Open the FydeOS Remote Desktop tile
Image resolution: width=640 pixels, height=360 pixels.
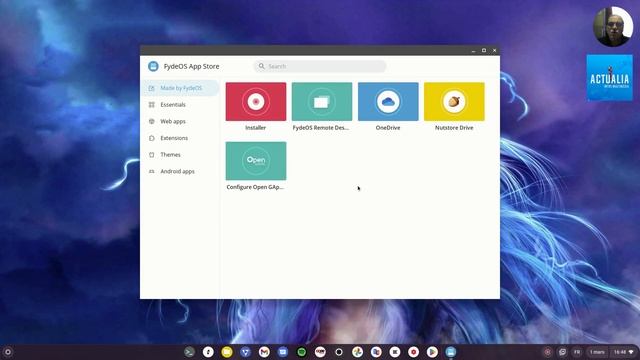click(x=322, y=102)
